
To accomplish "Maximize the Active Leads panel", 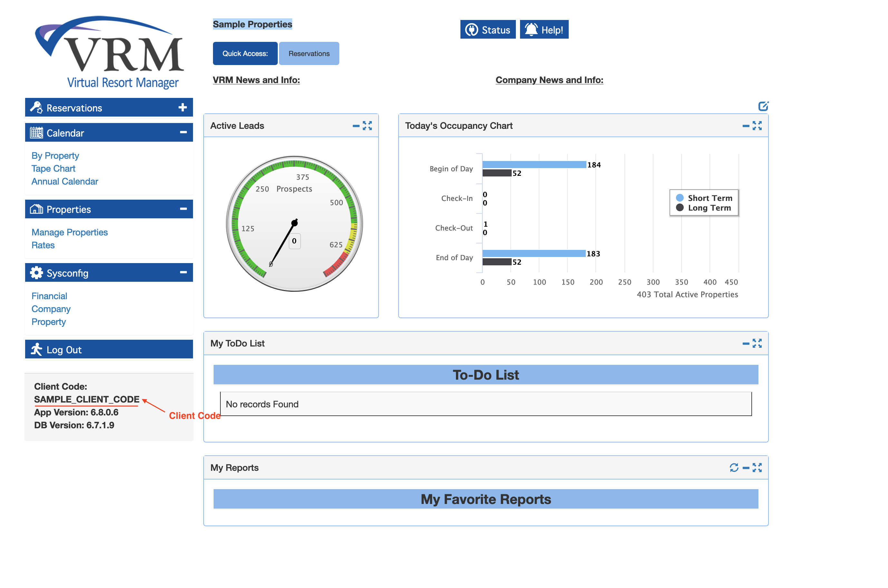I will [x=367, y=126].
